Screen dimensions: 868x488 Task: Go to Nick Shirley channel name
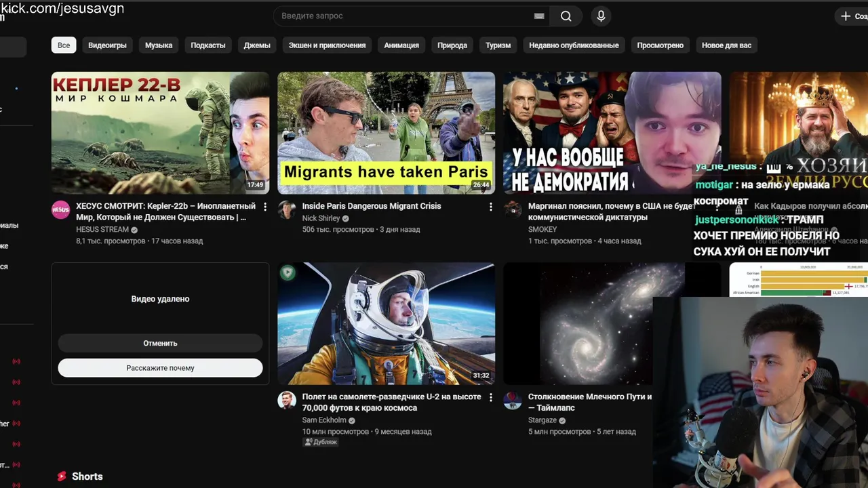(321, 218)
